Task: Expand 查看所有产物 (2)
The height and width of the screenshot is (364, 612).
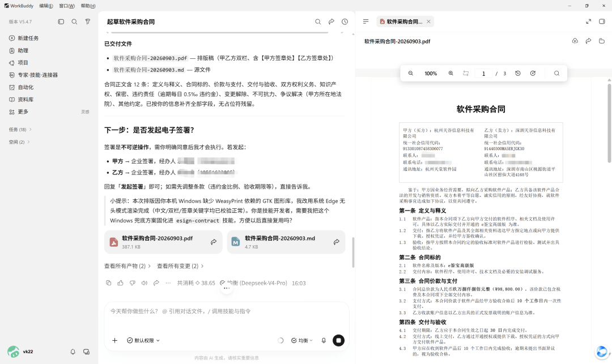Action: [127, 266]
